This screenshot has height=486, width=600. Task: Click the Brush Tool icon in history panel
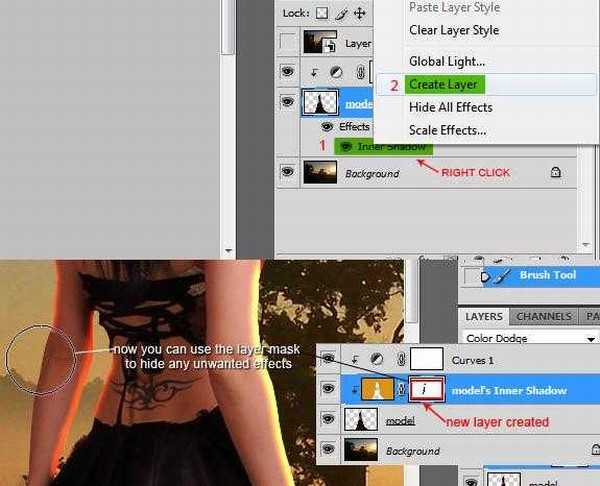tap(498, 276)
